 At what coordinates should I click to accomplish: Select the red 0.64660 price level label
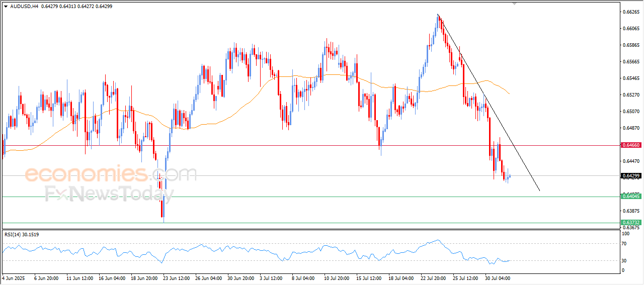click(631, 145)
